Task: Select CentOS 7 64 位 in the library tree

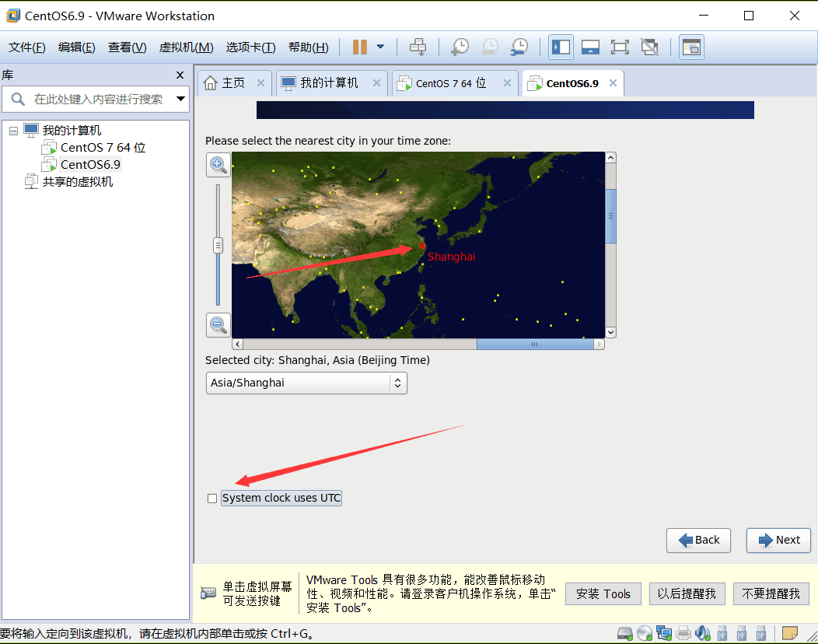Action: click(103, 148)
